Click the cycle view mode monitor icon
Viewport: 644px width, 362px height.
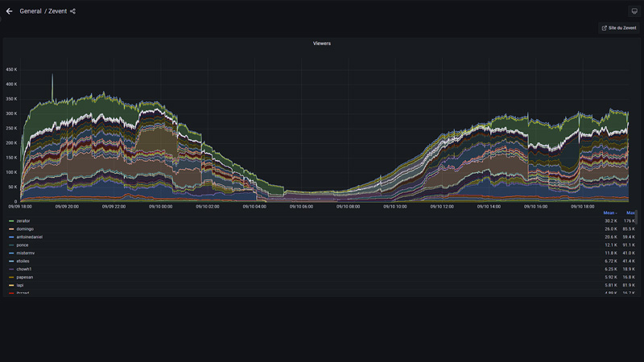[x=634, y=11]
